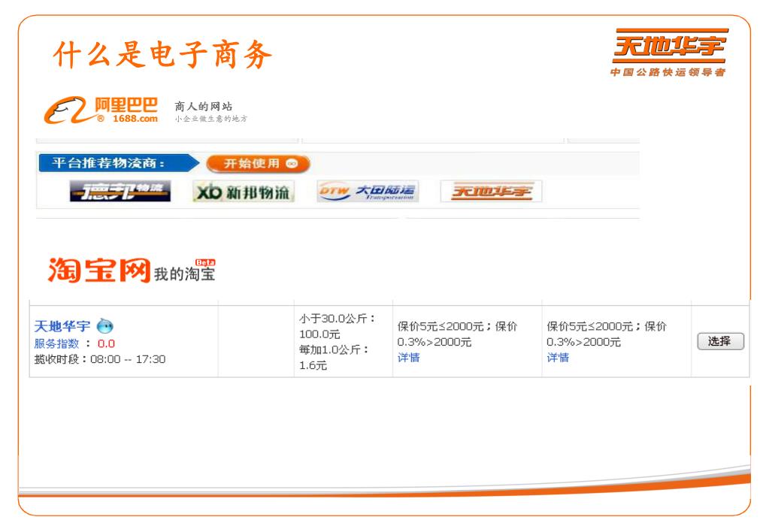Open the 我的淘宝 link
The height and width of the screenshot is (532, 769).
184,274
